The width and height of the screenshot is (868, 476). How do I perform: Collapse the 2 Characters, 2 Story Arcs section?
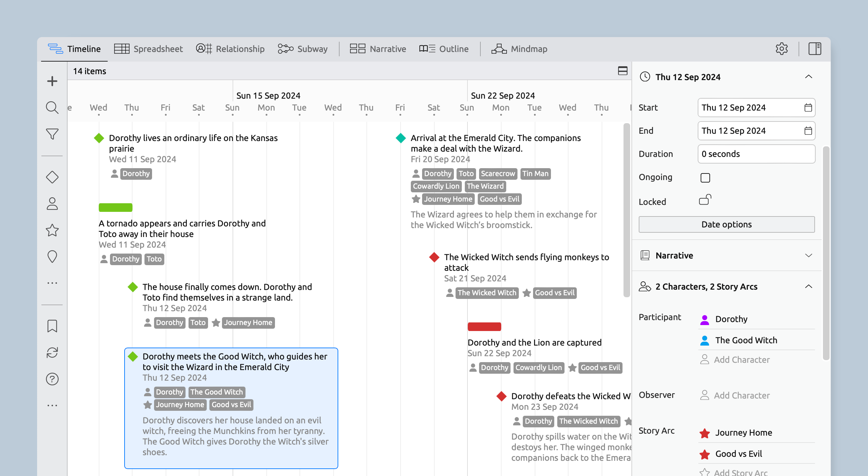808,286
